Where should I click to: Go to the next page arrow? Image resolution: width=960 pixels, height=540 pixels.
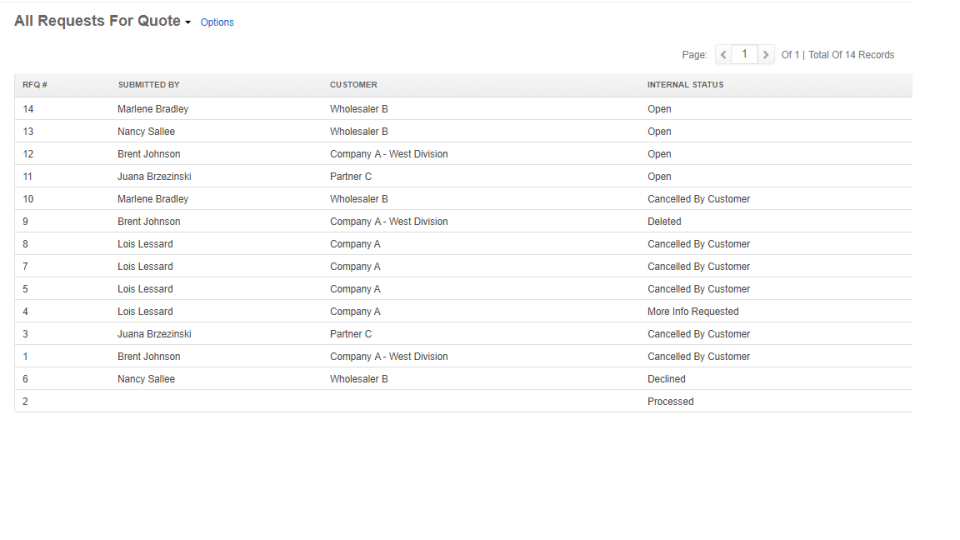coord(766,55)
